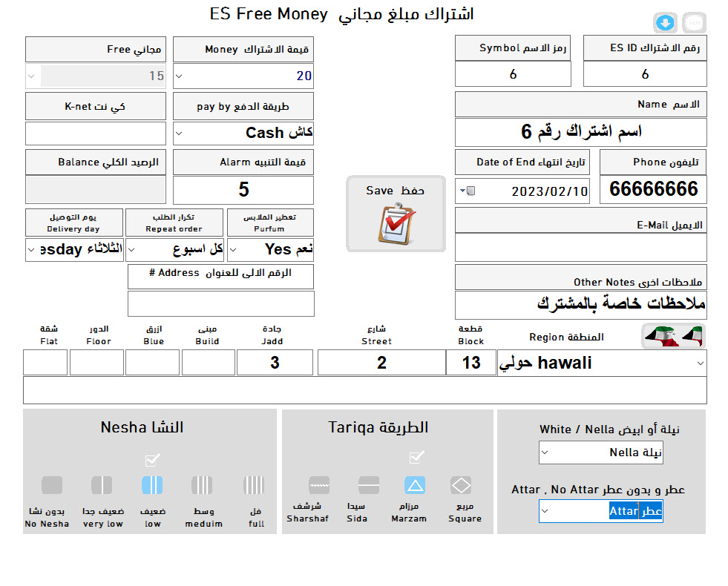Click the Build input field
Image resolution: width=728 pixels, height=586 pixels.
(x=208, y=363)
